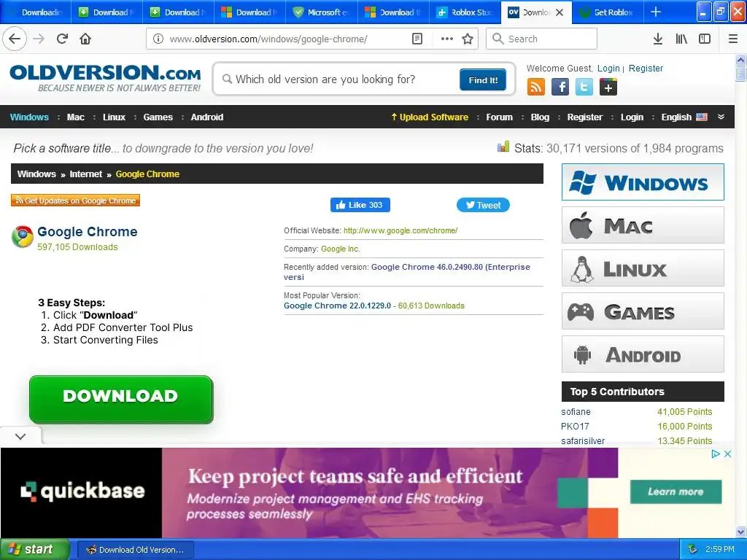Viewport: 747px width, 560px height.
Task: Switch to the first Downloading tab
Action: (36, 12)
